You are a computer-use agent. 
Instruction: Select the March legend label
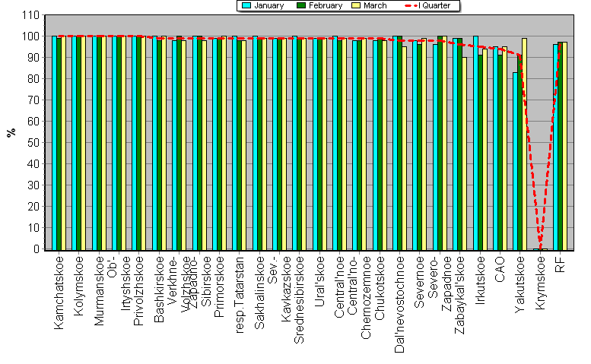375,5
